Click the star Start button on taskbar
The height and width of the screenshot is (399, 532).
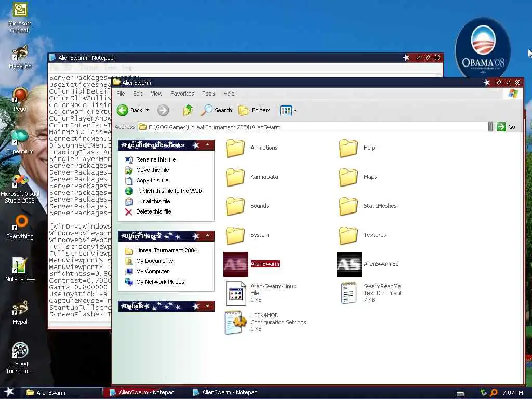[x=9, y=392]
